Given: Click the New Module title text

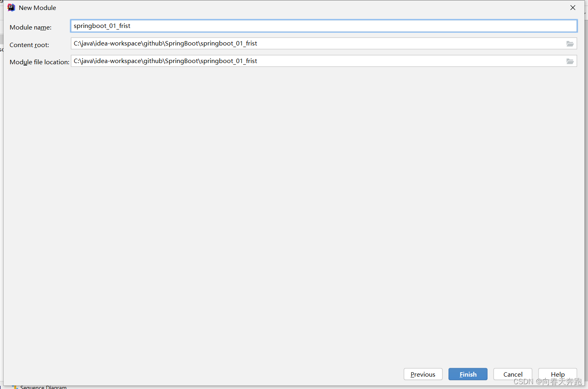Looking at the screenshot, I should point(37,8).
